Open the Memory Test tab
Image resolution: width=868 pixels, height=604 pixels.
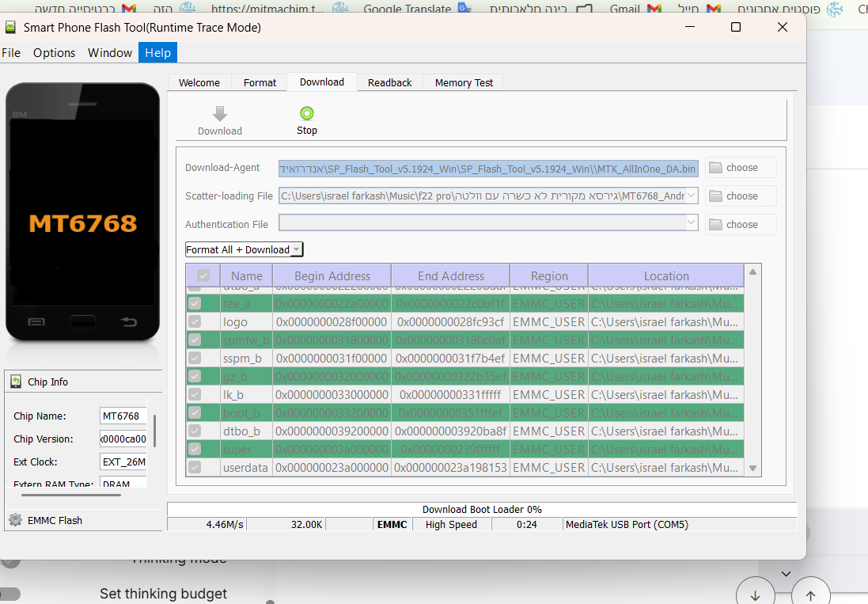coord(464,82)
